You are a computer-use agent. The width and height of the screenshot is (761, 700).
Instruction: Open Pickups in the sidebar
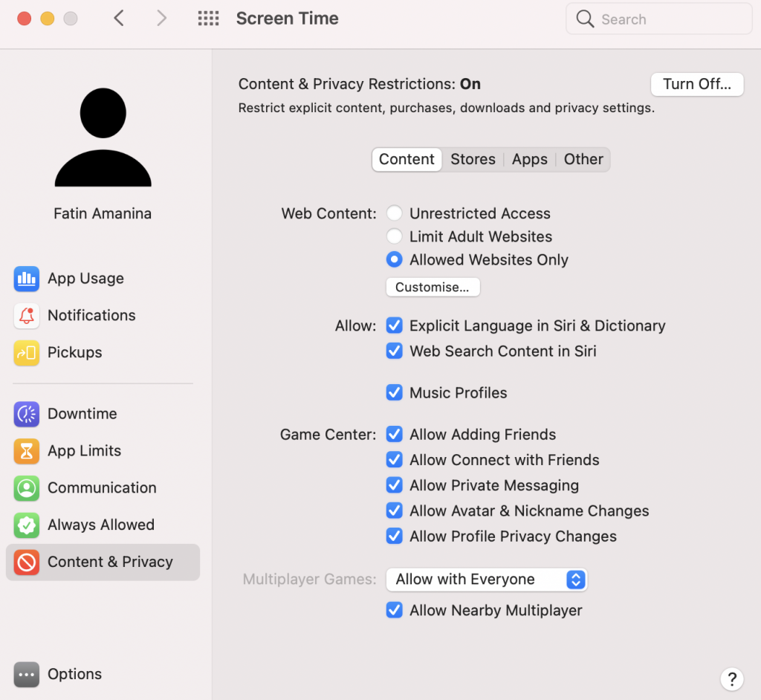(103, 352)
